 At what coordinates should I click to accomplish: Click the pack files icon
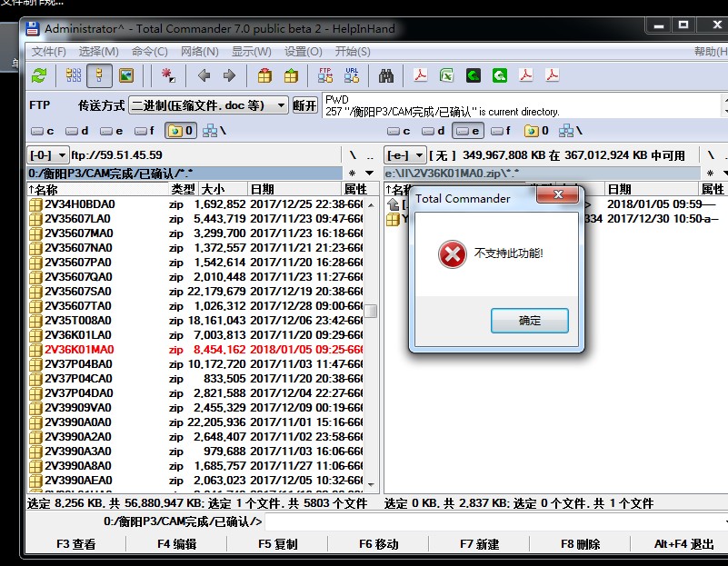point(264,75)
